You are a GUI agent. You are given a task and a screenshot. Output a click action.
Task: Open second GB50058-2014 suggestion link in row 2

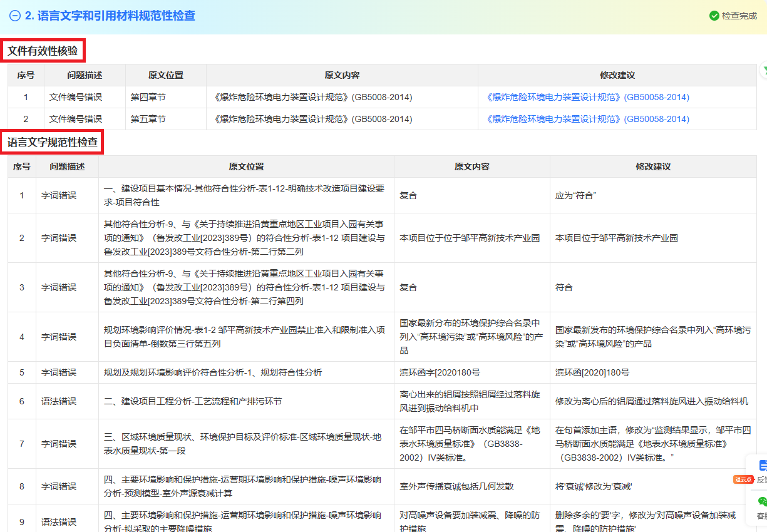pos(587,119)
